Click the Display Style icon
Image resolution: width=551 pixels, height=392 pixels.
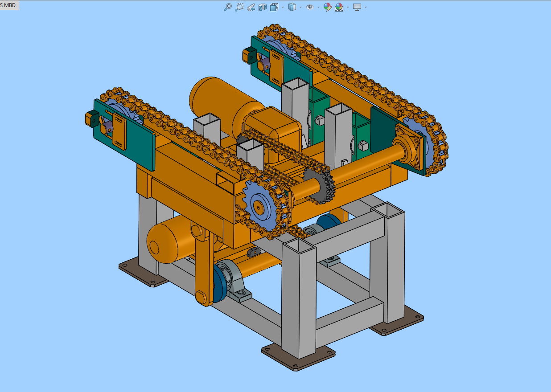[292, 7]
